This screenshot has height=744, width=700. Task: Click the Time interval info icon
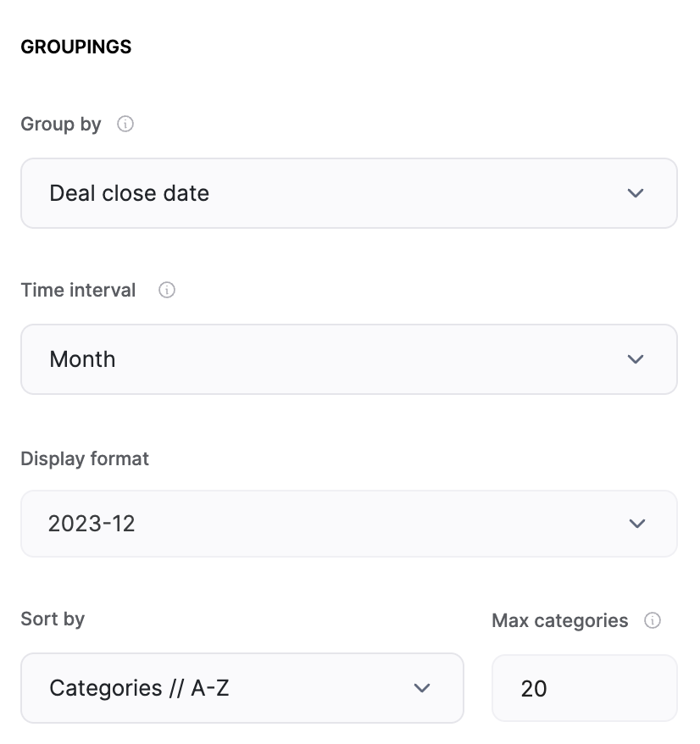168,291
